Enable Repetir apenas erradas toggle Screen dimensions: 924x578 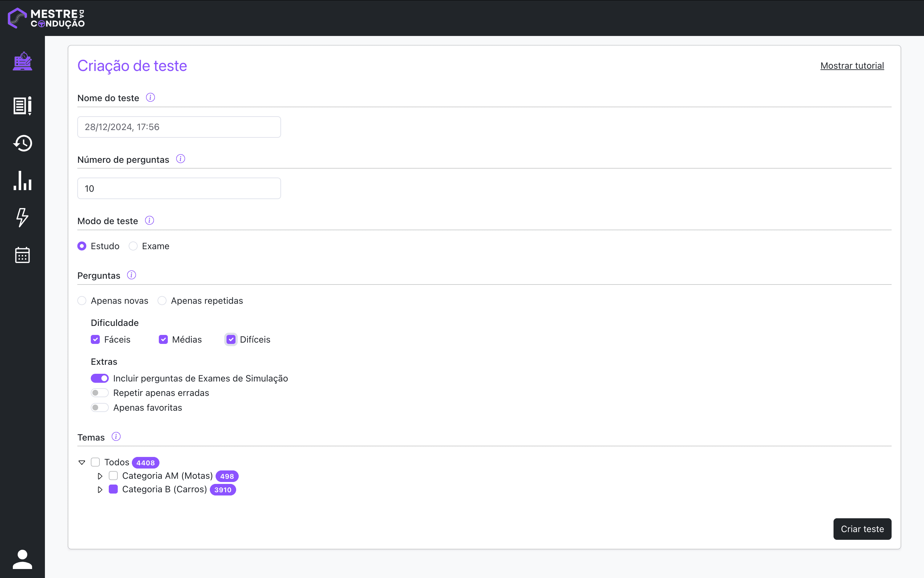(x=100, y=393)
